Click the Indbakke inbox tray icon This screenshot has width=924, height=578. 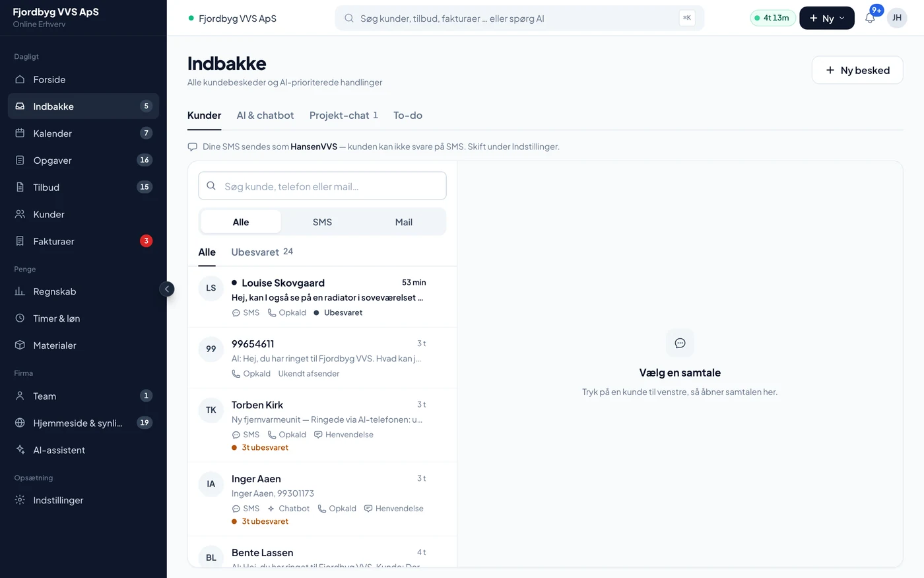tap(20, 106)
